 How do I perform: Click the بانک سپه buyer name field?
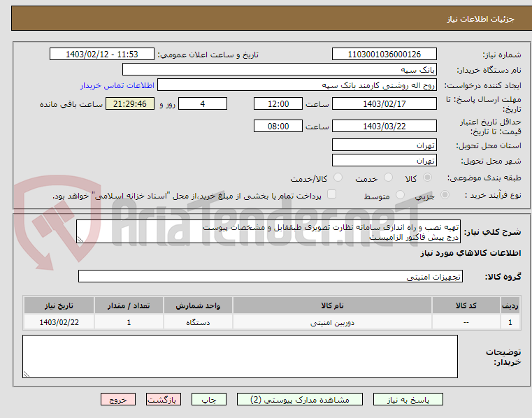click(279, 70)
